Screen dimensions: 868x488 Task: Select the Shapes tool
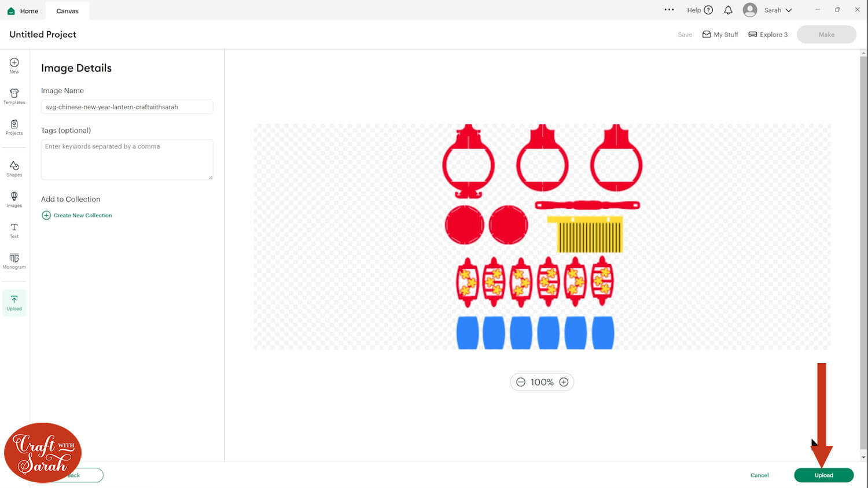click(x=14, y=169)
